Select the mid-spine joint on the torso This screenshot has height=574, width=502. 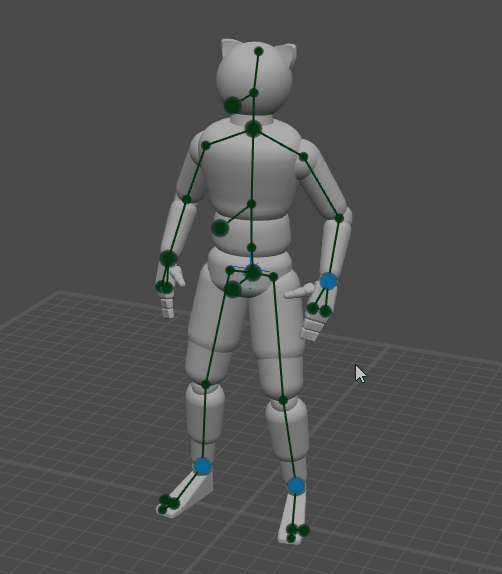pyautogui.click(x=251, y=204)
